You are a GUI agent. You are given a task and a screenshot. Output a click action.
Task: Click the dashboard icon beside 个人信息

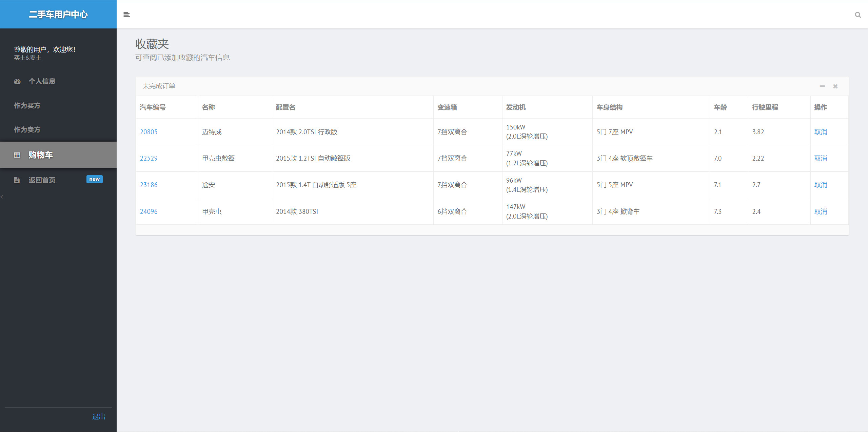17,81
